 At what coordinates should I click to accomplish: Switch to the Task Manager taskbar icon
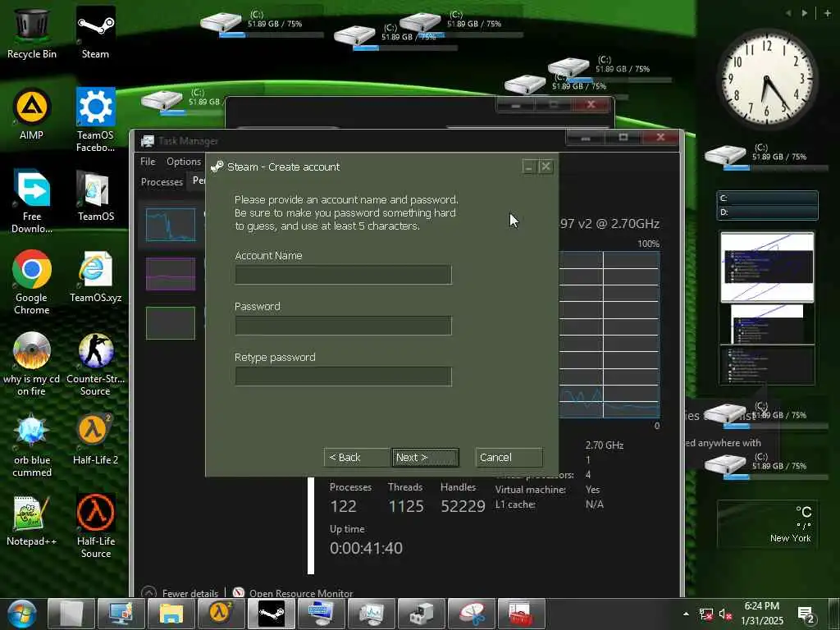[371, 614]
